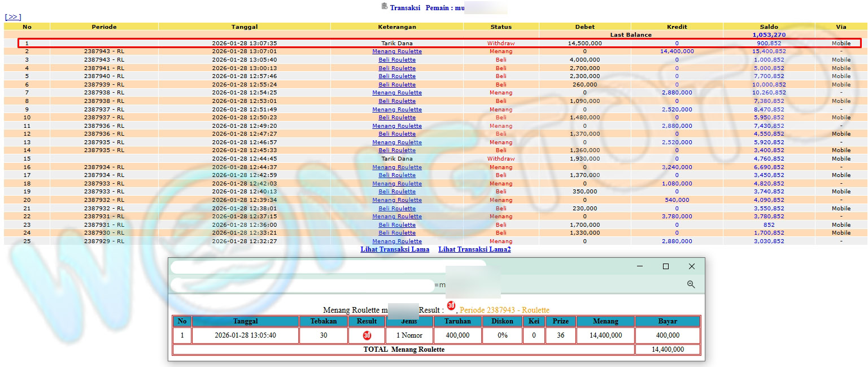Image resolution: width=868 pixels, height=367 pixels.
Task: Open the Lihat Transaksi Lama link
Action: pos(395,249)
